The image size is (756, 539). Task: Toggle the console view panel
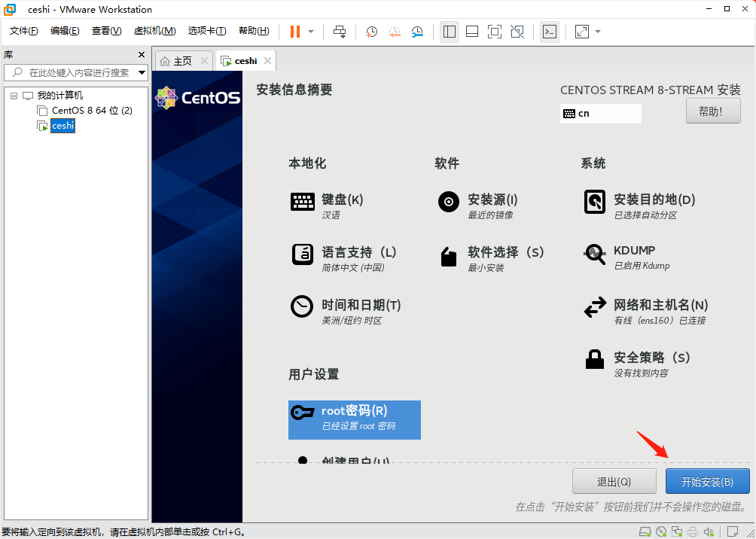[x=548, y=31]
